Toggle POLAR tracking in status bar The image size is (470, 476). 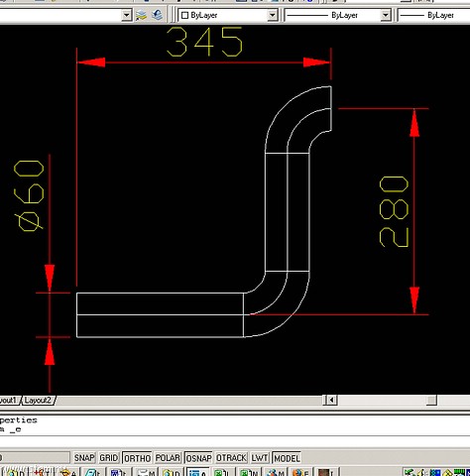click(x=168, y=458)
